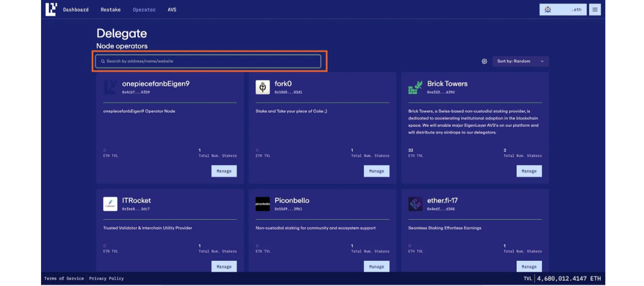Switch to the AVS tab
Image resolution: width=644 pixels, height=286 pixels.
172,9
